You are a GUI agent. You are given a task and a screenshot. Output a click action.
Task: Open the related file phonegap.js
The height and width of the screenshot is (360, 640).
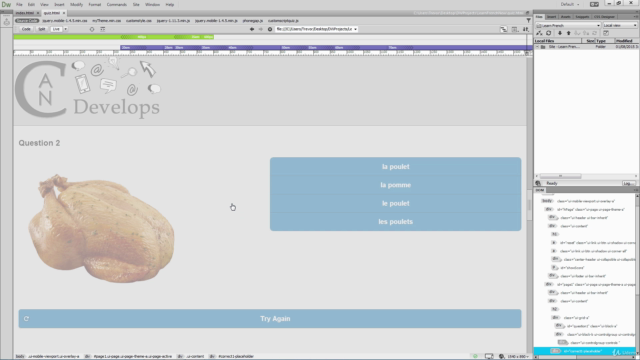tap(253, 20)
